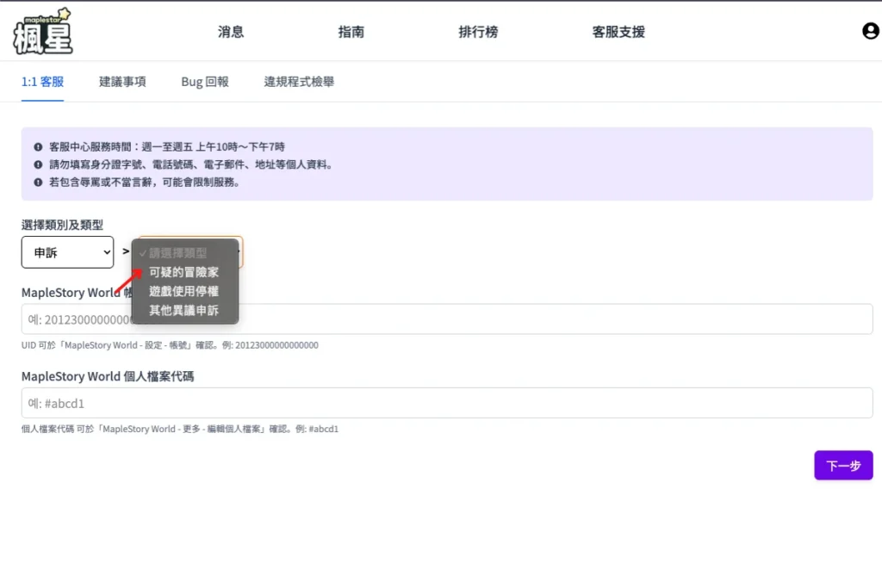Open the 消息 menu
This screenshot has width=882, height=588.
(231, 32)
